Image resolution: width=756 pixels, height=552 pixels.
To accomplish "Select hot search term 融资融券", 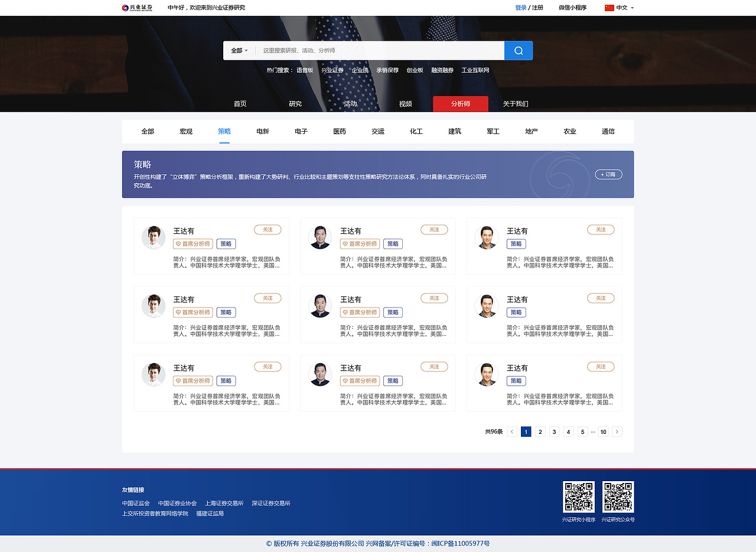I will click(442, 70).
